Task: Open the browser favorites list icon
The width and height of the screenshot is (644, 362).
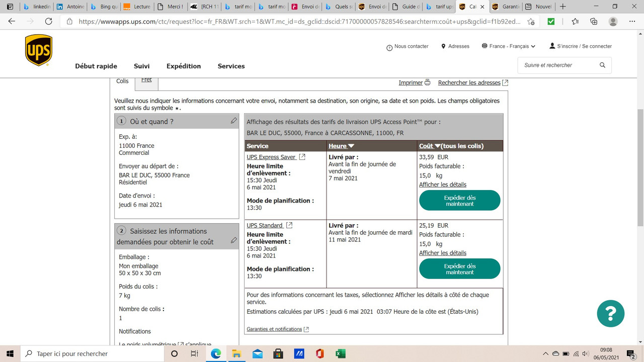Action: 575,22
